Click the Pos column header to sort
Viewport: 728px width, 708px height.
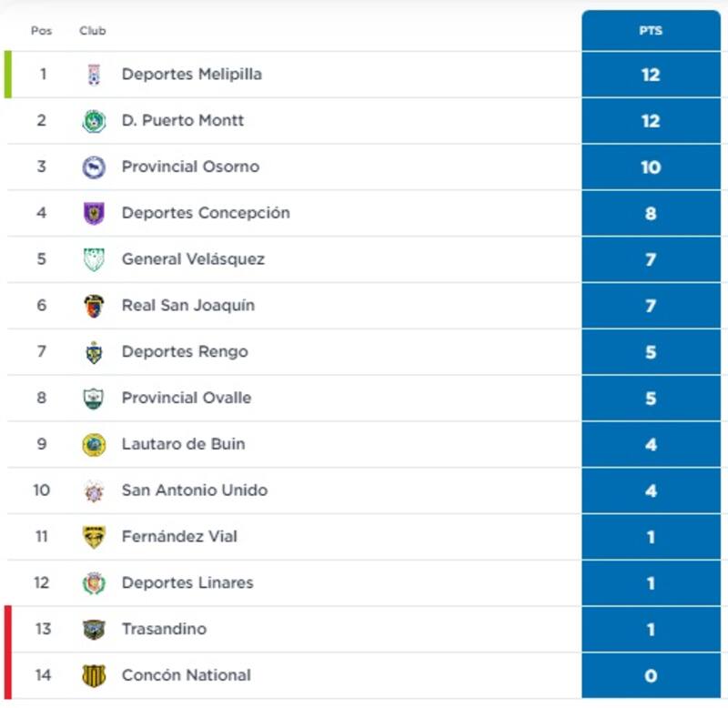[41, 30]
